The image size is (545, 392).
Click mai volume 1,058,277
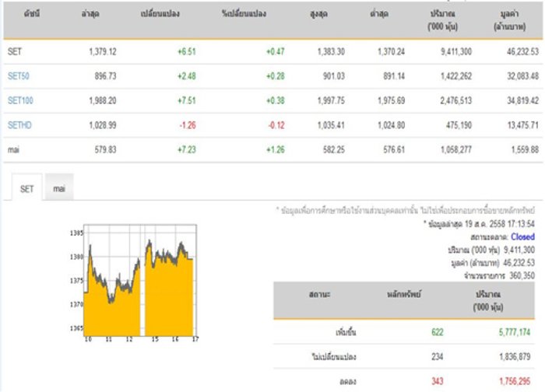coord(456,149)
